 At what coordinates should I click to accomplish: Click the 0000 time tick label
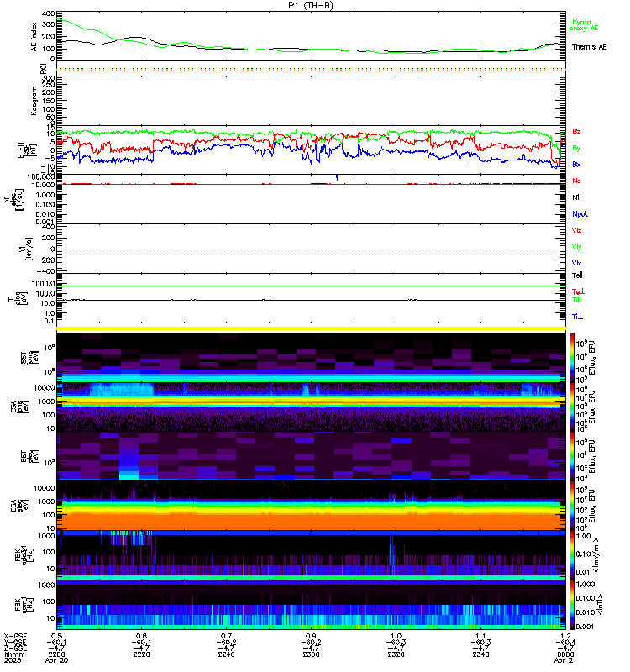click(565, 654)
